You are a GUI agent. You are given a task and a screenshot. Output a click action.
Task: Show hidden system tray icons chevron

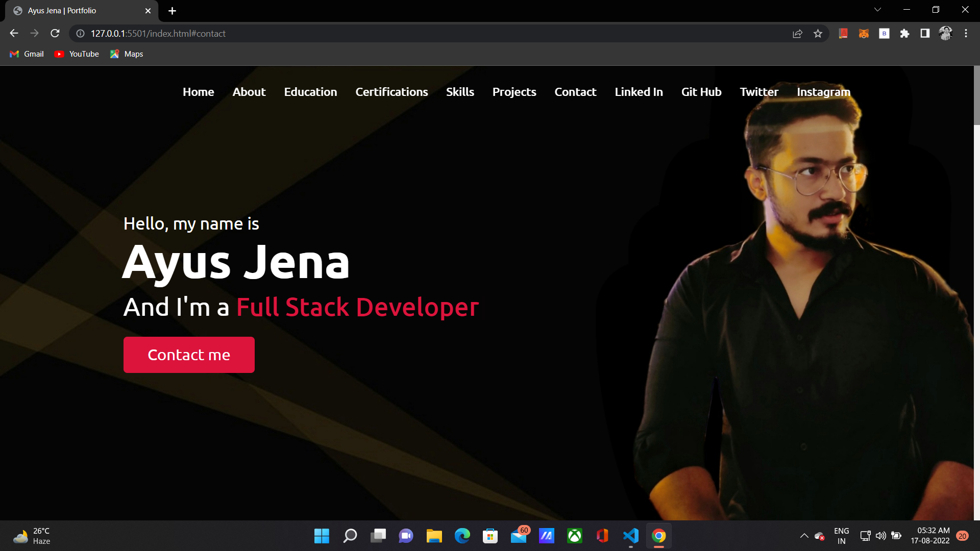(804, 536)
